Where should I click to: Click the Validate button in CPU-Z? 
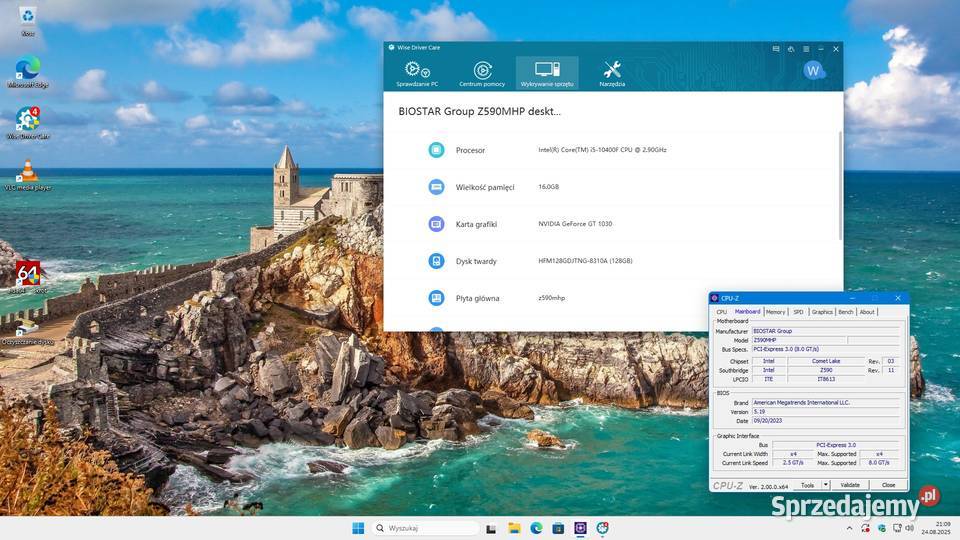coord(850,485)
